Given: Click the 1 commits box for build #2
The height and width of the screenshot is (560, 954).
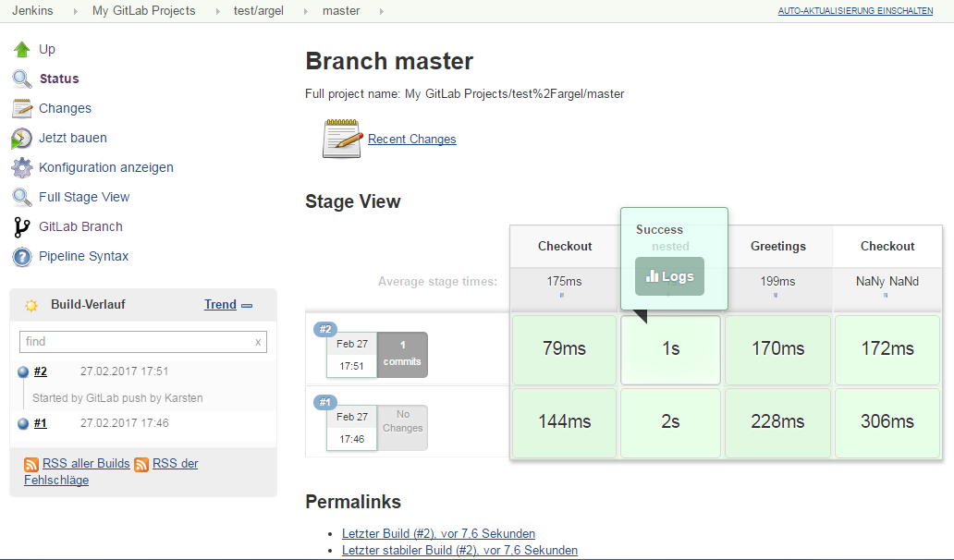Looking at the screenshot, I should click(x=402, y=355).
